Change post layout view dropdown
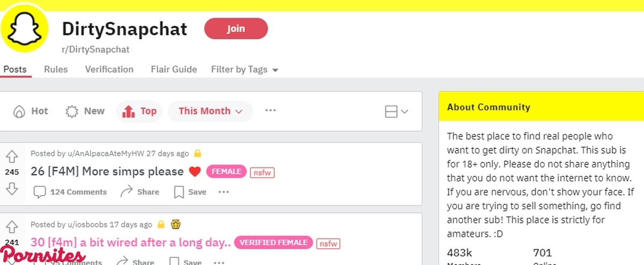 point(397,111)
